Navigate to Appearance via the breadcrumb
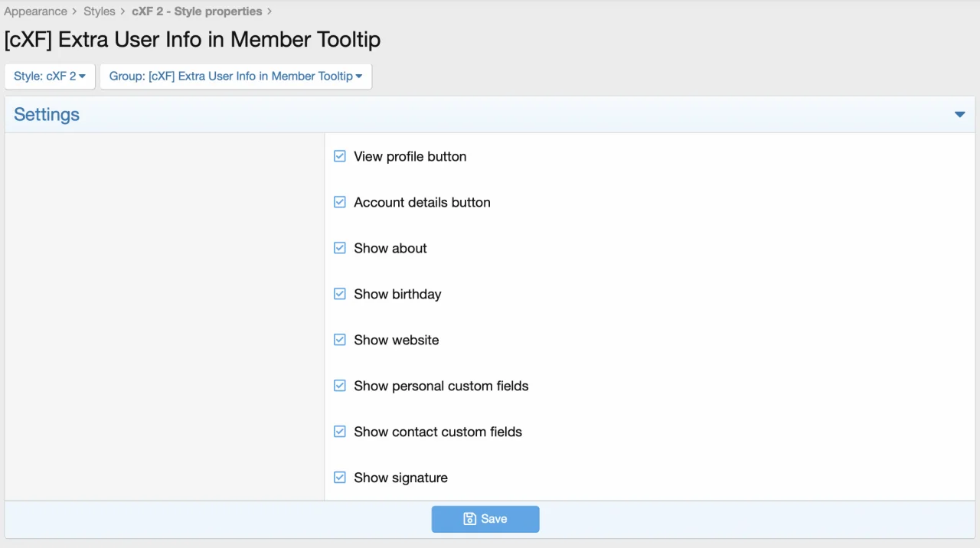Image resolution: width=980 pixels, height=548 pixels. click(x=35, y=11)
